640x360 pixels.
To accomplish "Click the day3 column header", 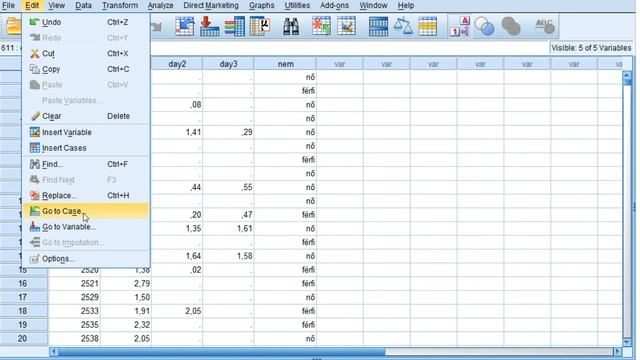I will point(228,64).
